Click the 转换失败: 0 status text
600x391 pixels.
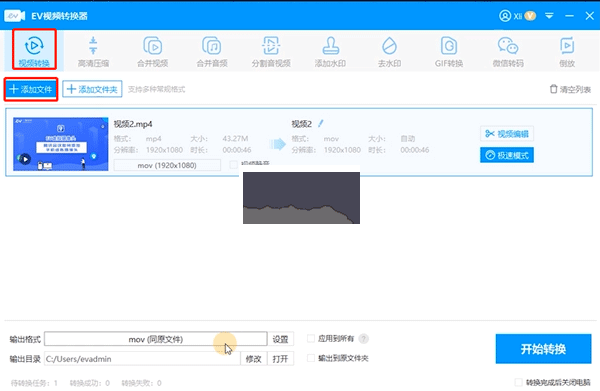tap(141, 383)
